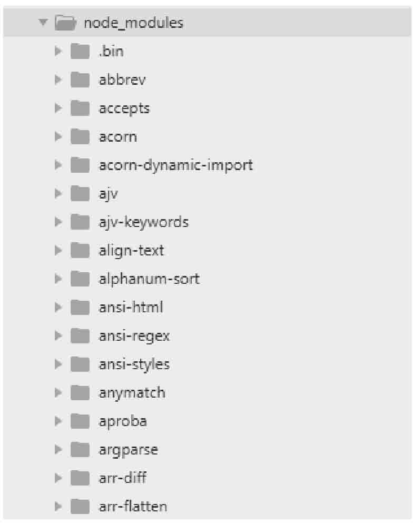Select the node_modules folder label
The width and height of the screenshot is (420, 524).
pyautogui.click(x=133, y=23)
